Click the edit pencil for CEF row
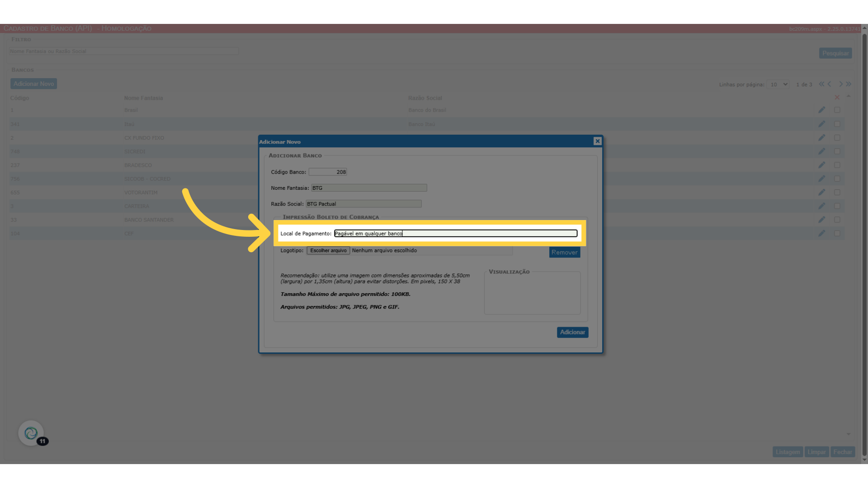 pyautogui.click(x=821, y=233)
